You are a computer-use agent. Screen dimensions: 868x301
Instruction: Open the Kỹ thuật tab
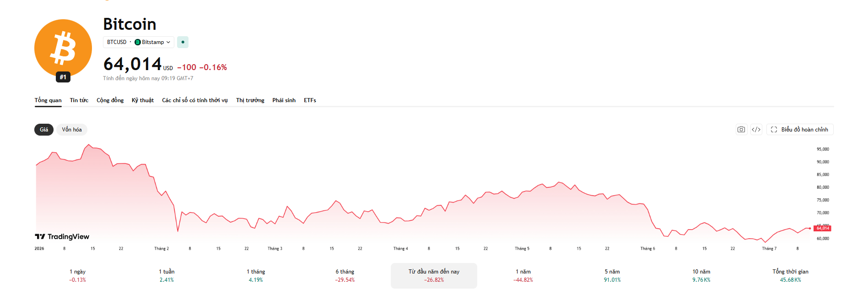point(143,100)
